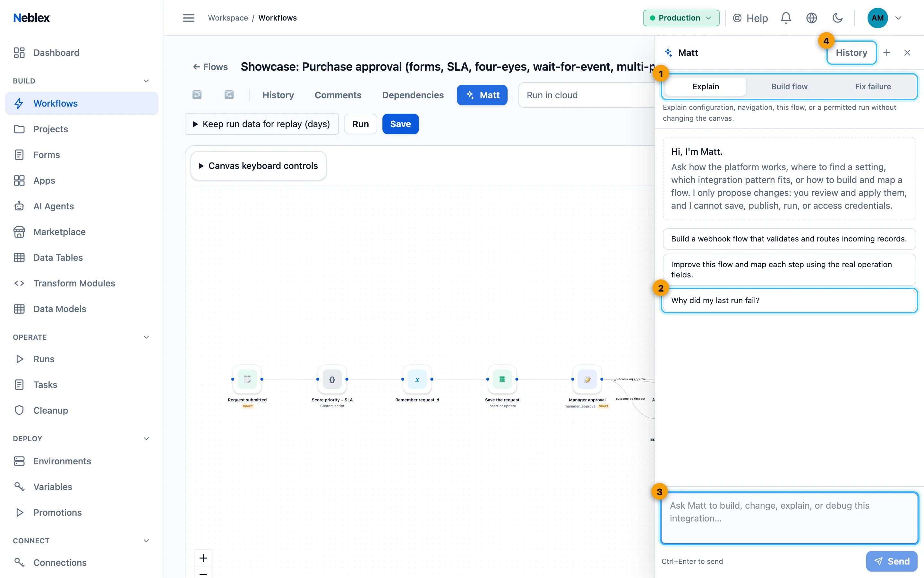Open Help in the top bar
Image resolution: width=924 pixels, height=578 pixels.
click(x=750, y=18)
